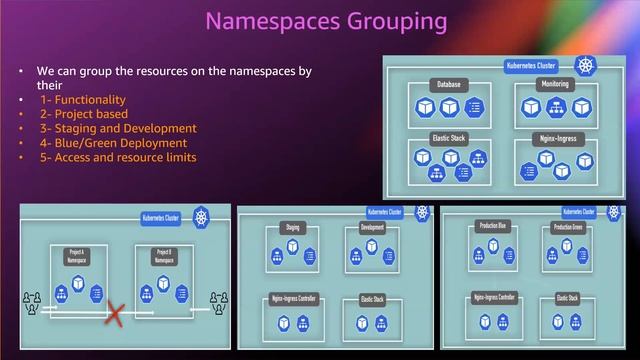This screenshot has width=640, height=360.
Task: Select the hierarchy icon in the Development namespace
Action: (x=356, y=256)
